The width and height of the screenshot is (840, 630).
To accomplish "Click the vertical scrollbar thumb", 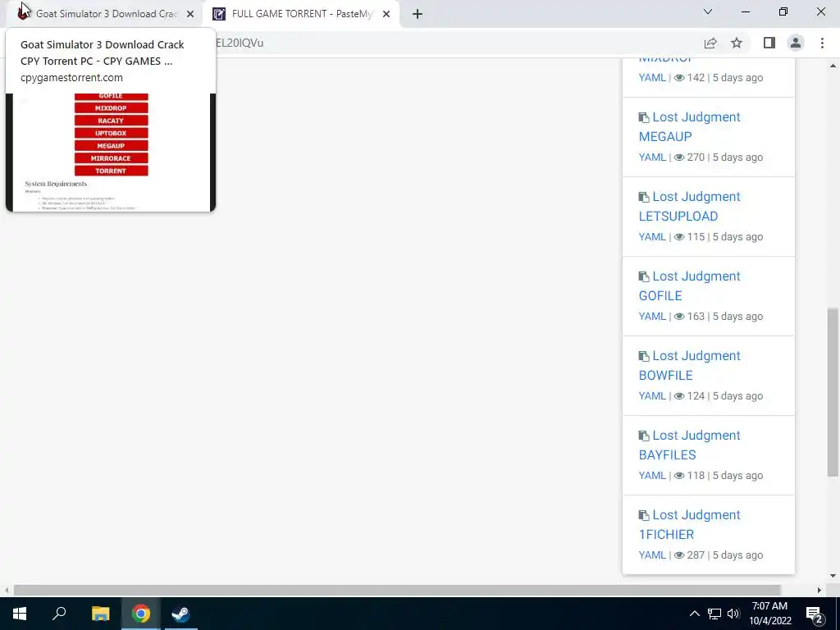I will (833, 392).
